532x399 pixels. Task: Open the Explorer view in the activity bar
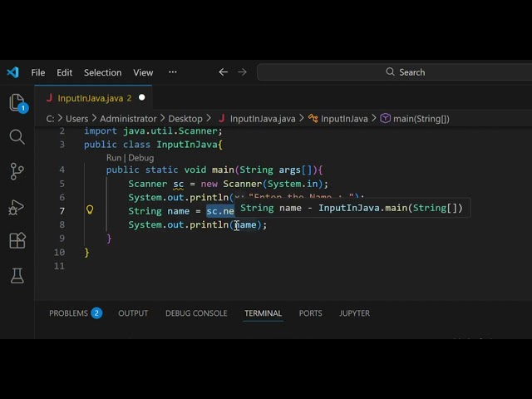[17, 103]
